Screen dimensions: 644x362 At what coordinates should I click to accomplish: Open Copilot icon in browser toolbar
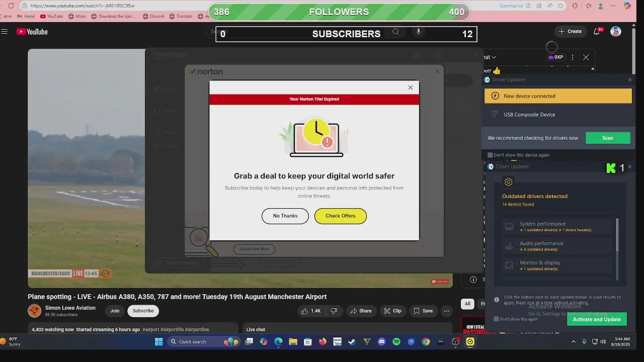tap(627, 6)
